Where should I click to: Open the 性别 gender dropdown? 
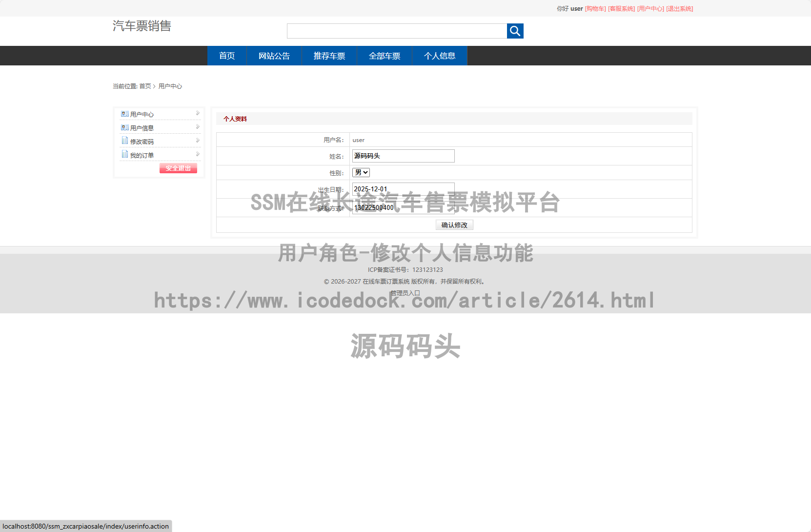click(361, 172)
